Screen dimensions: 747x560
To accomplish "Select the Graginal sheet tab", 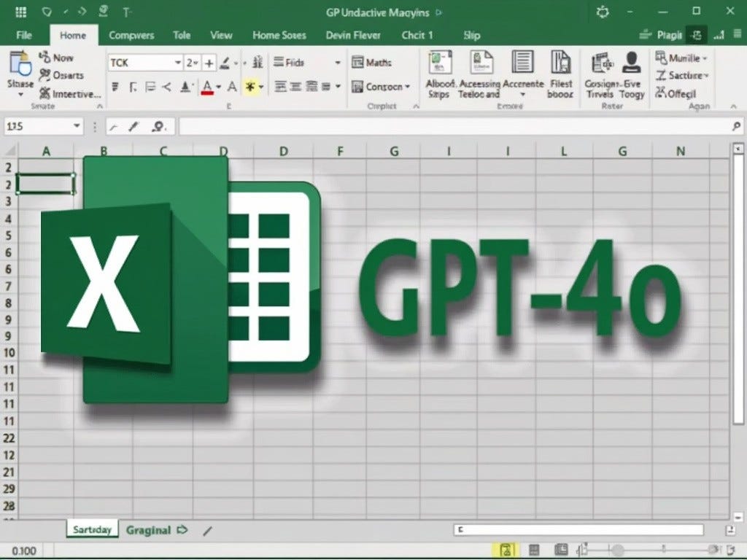I will click(149, 529).
